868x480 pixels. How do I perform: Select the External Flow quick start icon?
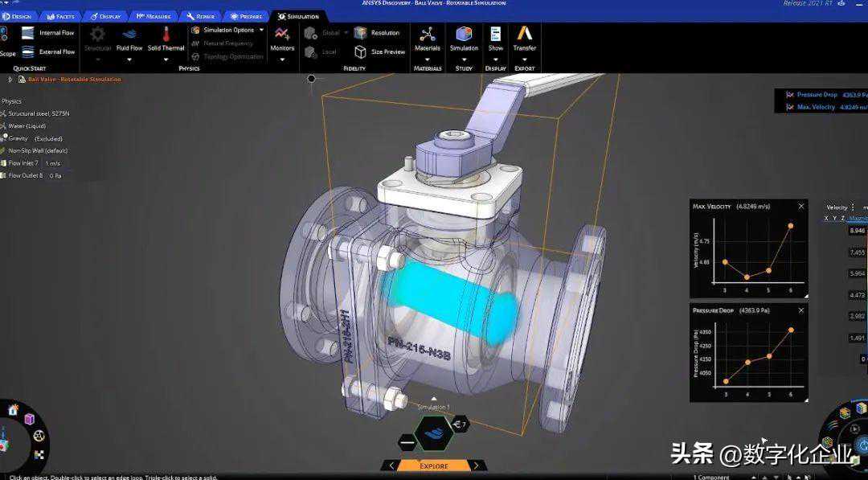coord(28,52)
